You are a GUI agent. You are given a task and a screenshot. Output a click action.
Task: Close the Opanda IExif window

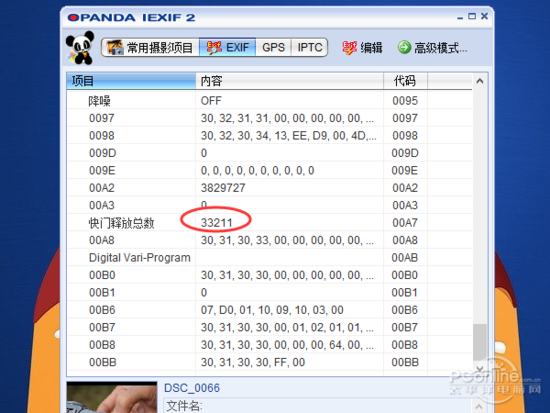pyautogui.click(x=484, y=16)
